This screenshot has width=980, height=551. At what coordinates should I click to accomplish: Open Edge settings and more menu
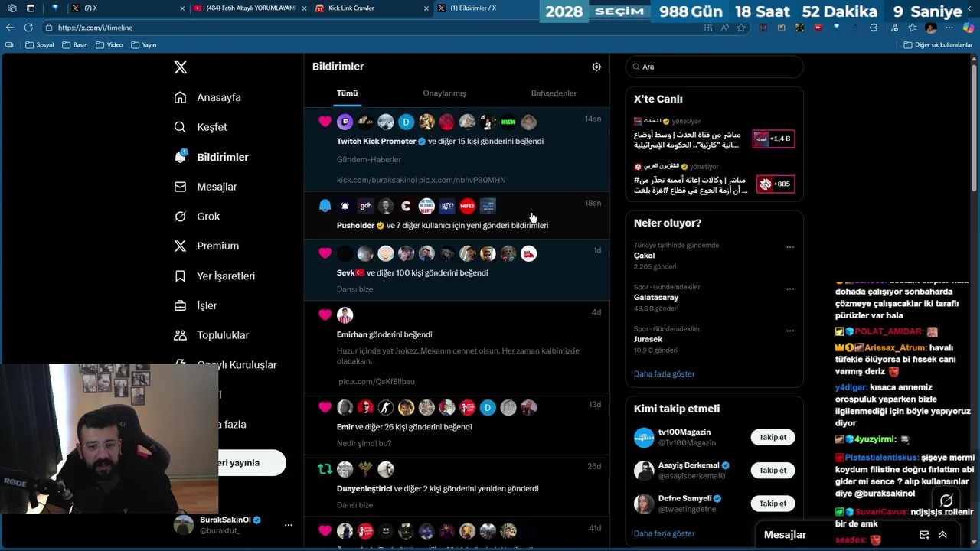[x=950, y=28]
